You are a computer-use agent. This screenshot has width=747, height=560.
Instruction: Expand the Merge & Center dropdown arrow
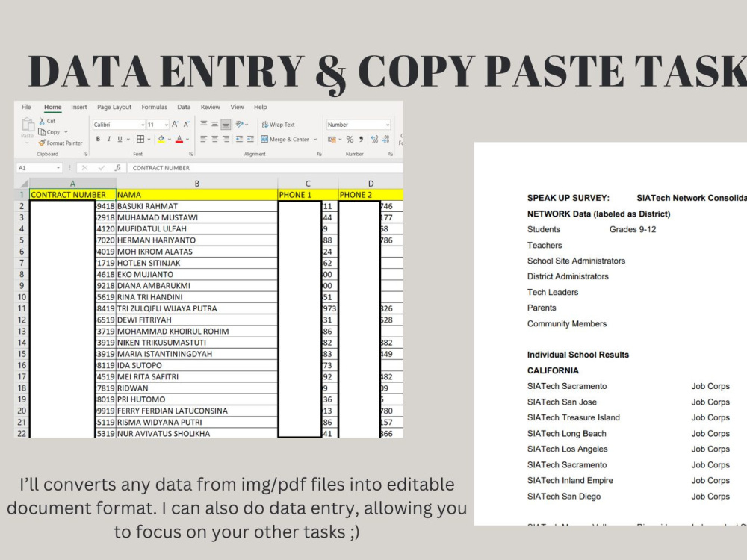pos(315,140)
